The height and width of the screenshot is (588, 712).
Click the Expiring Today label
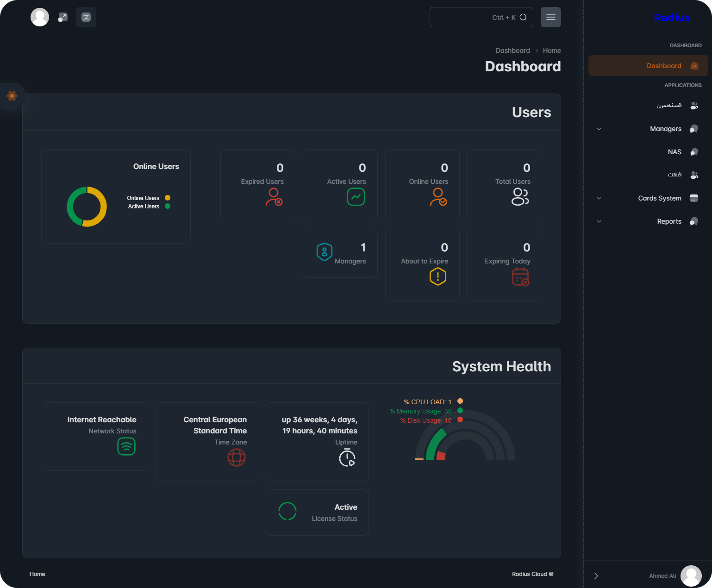pos(507,261)
